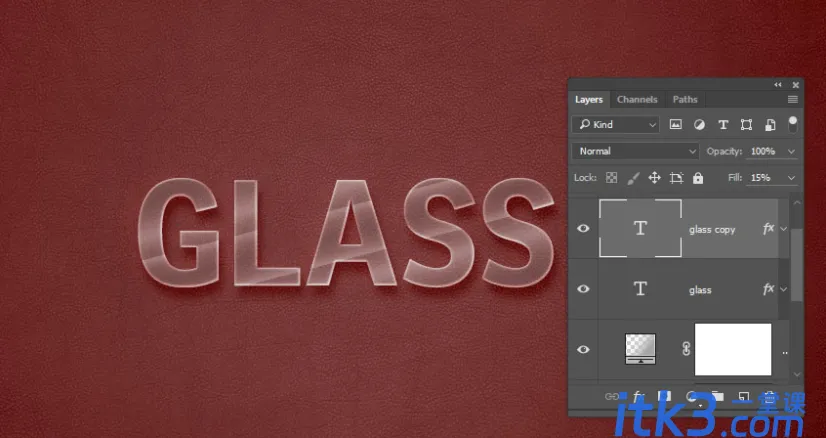This screenshot has width=826, height=438.
Task: Click the glass type layer thumbnail
Action: (x=640, y=289)
